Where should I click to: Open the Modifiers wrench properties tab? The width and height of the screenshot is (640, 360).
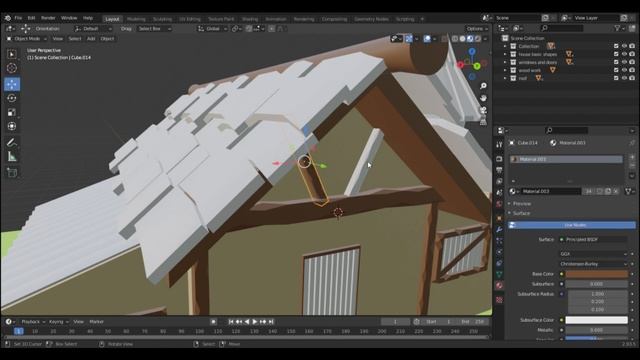pos(499,229)
